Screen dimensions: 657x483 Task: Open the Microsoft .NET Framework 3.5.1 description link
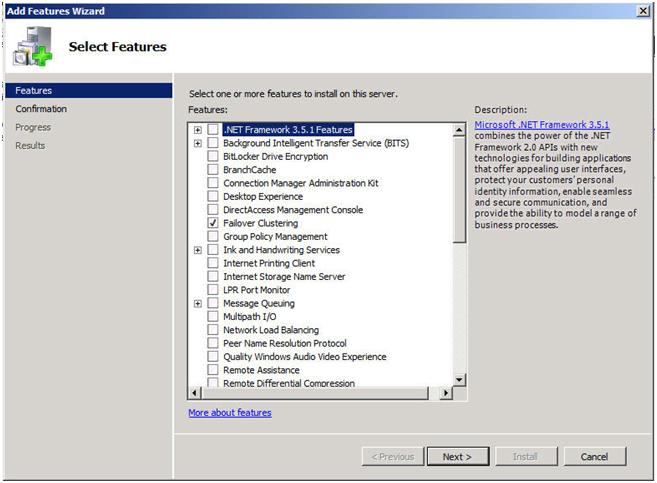pyautogui.click(x=541, y=125)
